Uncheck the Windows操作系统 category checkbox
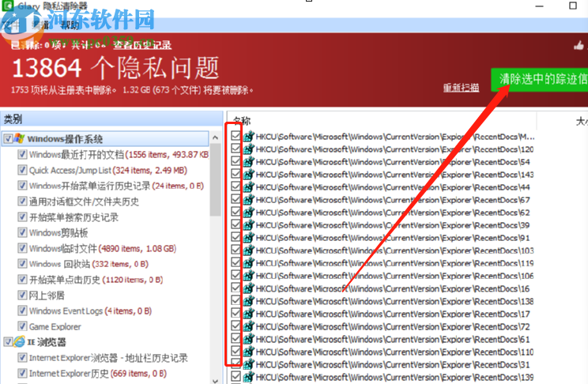Screen dimensions: 588x384 pyautogui.click(x=8, y=139)
